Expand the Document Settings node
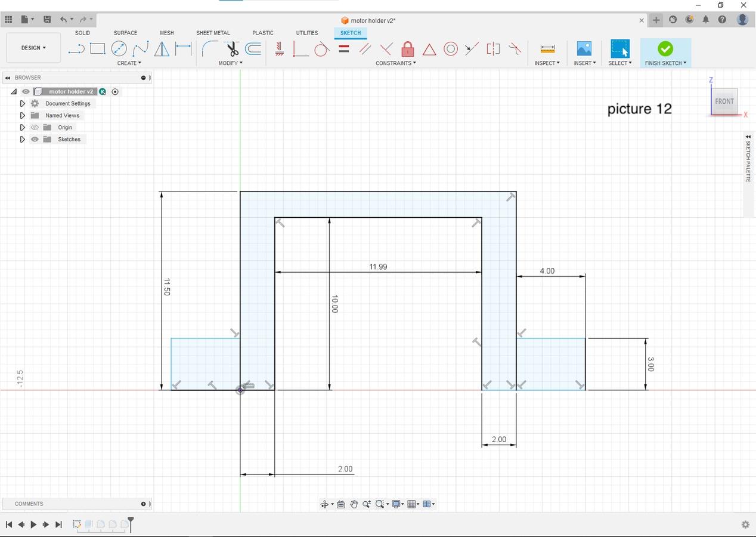This screenshot has height=537, width=756. coord(22,103)
